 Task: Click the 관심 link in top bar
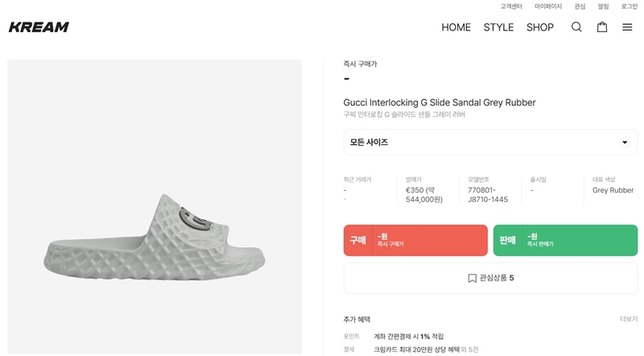(580, 6)
